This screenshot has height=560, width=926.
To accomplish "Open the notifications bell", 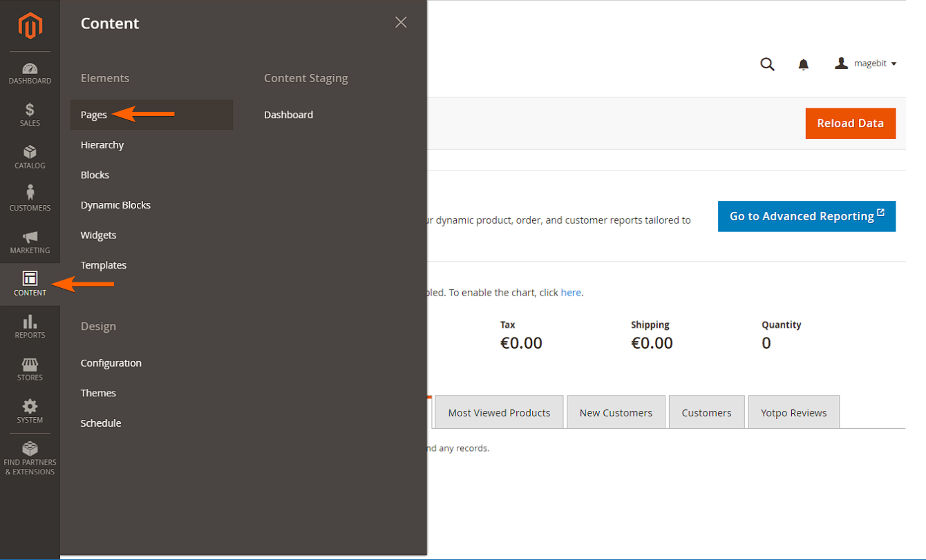I will click(x=803, y=64).
